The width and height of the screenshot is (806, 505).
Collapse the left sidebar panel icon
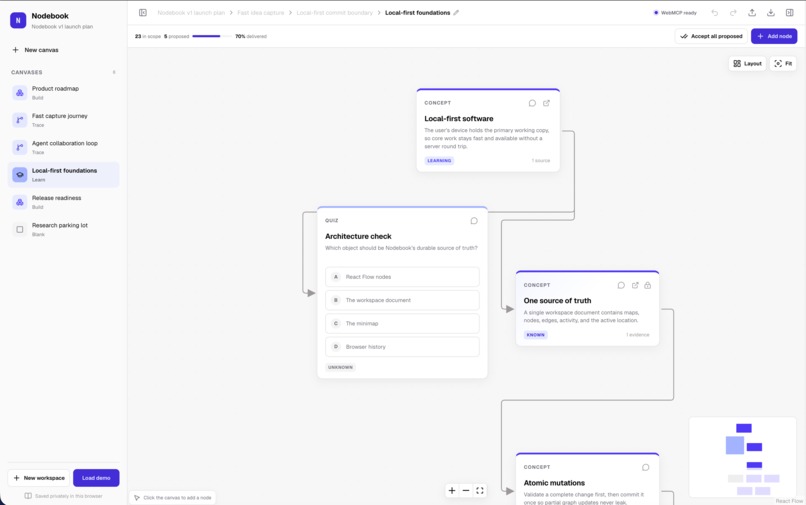[143, 12]
